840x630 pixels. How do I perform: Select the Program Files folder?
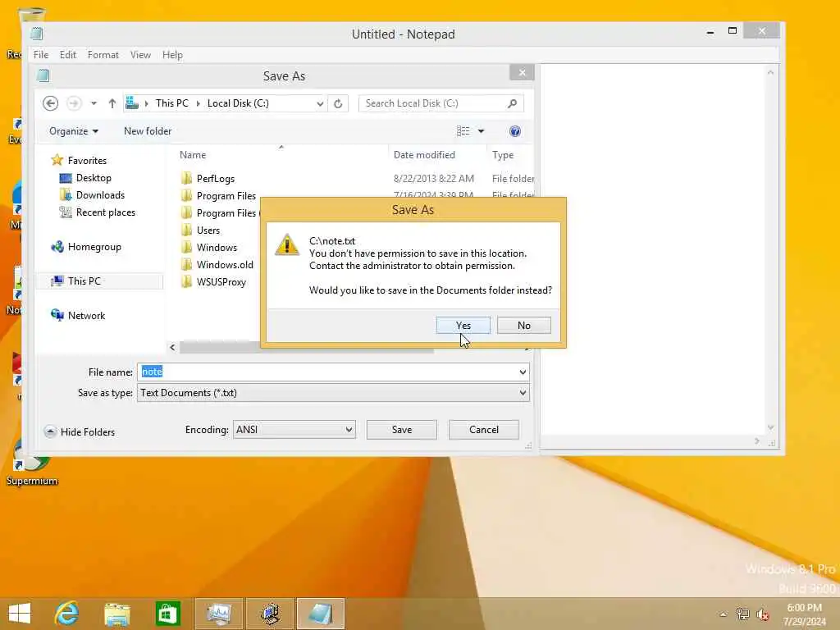point(226,195)
